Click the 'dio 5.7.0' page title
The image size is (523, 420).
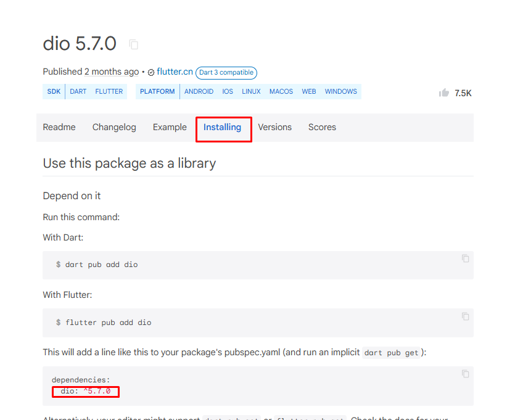[80, 44]
